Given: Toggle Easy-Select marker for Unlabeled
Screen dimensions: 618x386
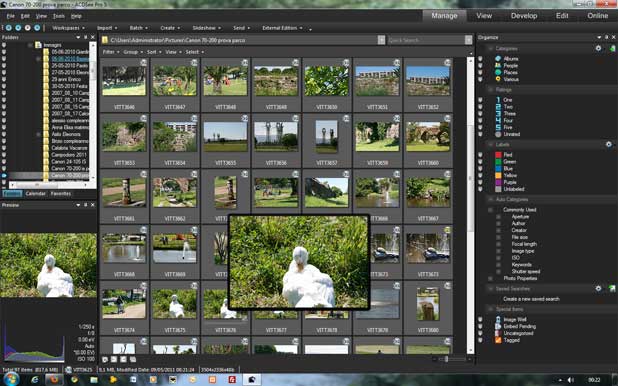Looking at the screenshot, I should pyautogui.click(x=480, y=189).
